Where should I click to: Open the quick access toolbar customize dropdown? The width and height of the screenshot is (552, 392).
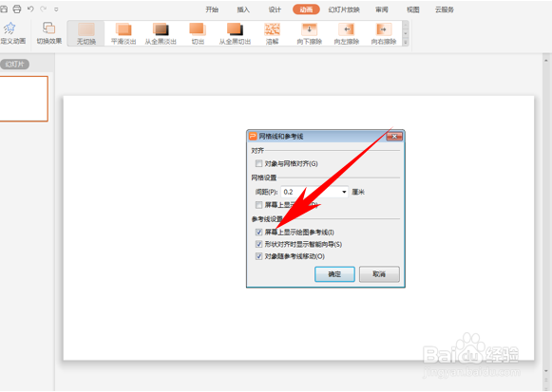coord(56,9)
